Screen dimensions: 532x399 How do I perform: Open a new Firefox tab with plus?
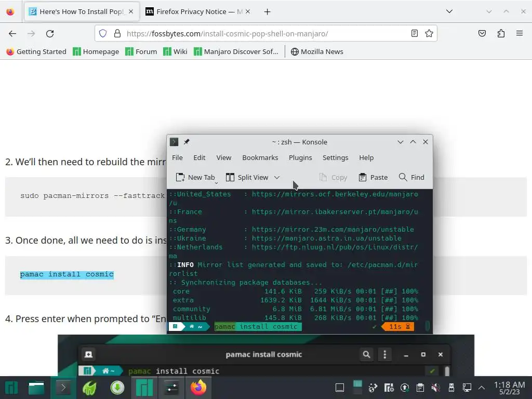268,12
